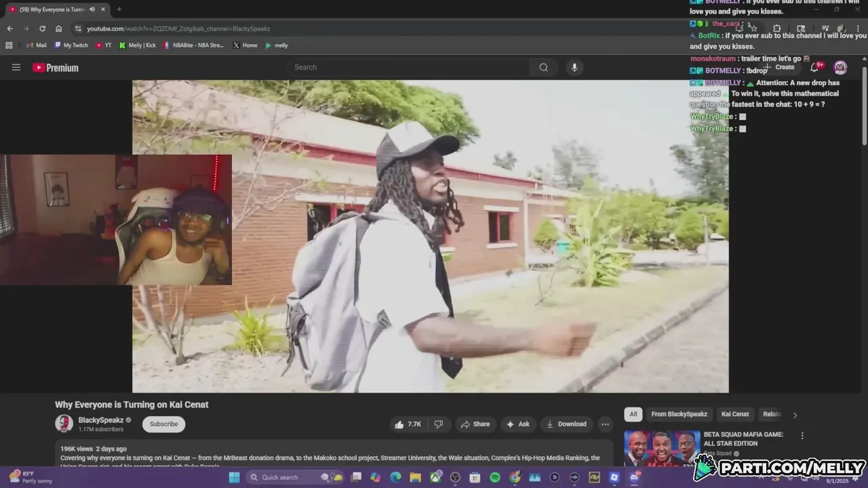
Task: Open Roblox from taskbar
Action: pos(614,477)
